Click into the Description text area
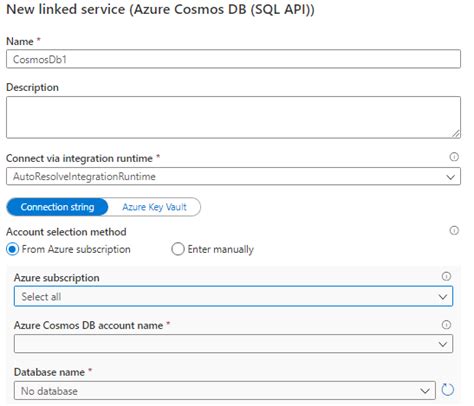Image resolution: width=474 pixels, height=406 pixels. [x=233, y=117]
